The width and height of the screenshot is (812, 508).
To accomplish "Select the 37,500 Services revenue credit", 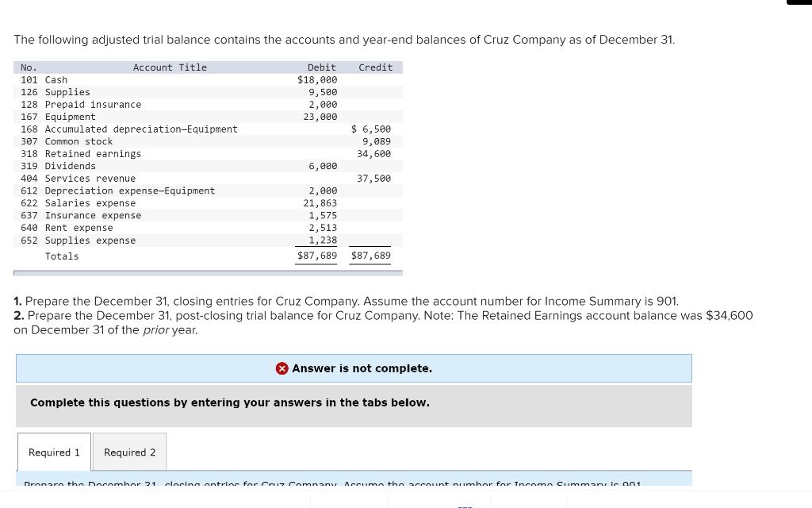I will [x=374, y=179].
